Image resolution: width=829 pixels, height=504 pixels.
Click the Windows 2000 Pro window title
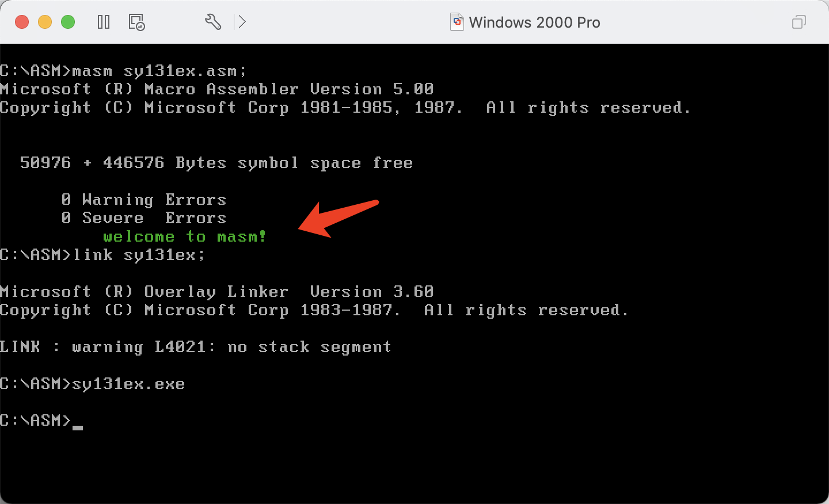534,22
